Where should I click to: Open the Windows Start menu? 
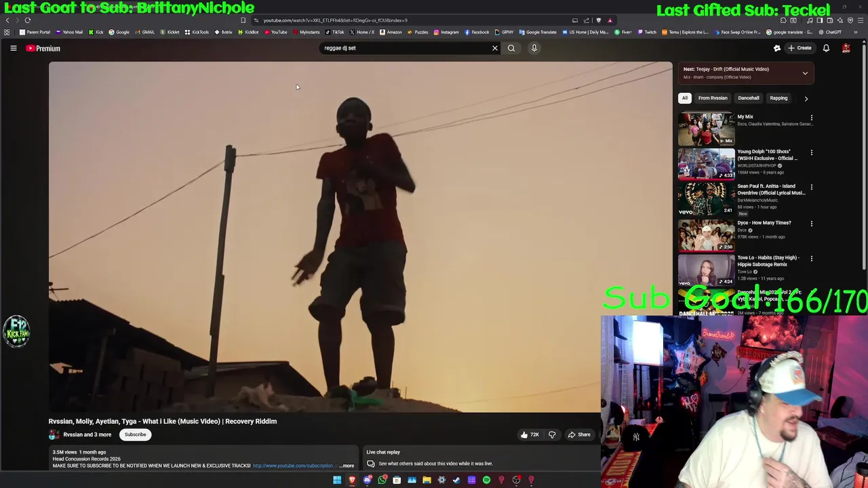(337, 480)
